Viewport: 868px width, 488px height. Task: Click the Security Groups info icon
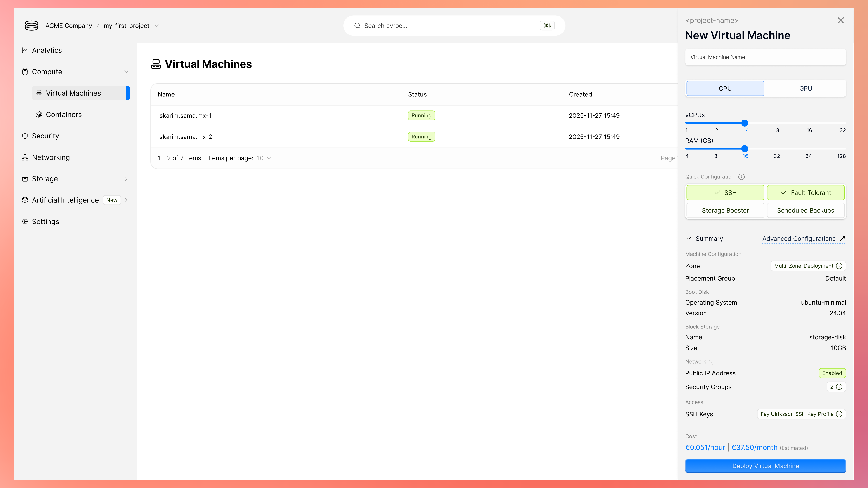point(839,387)
